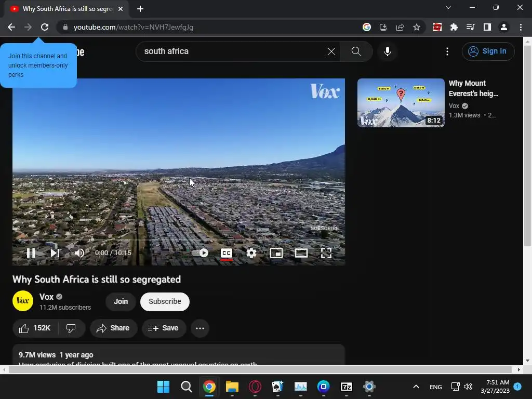
Task: Mute the video using the speaker icon
Action: (x=79, y=253)
